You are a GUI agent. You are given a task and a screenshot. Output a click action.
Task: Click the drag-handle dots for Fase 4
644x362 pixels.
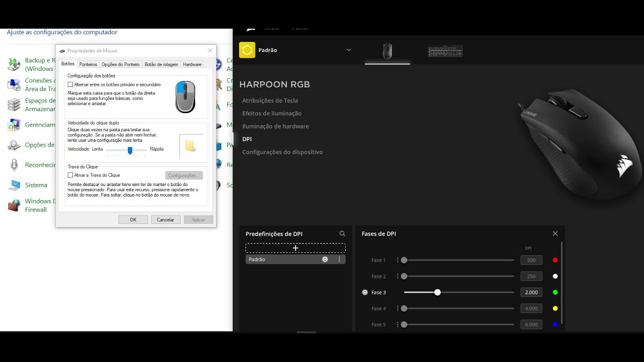coord(397,308)
